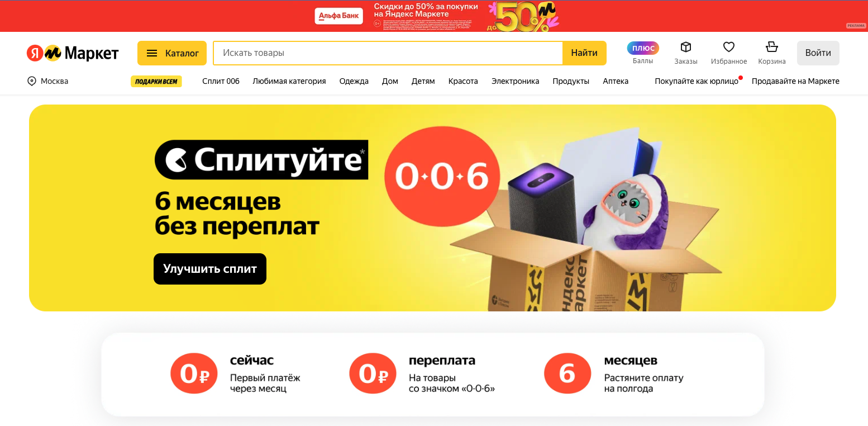
Task: Open the Аптека category
Action: click(x=616, y=81)
